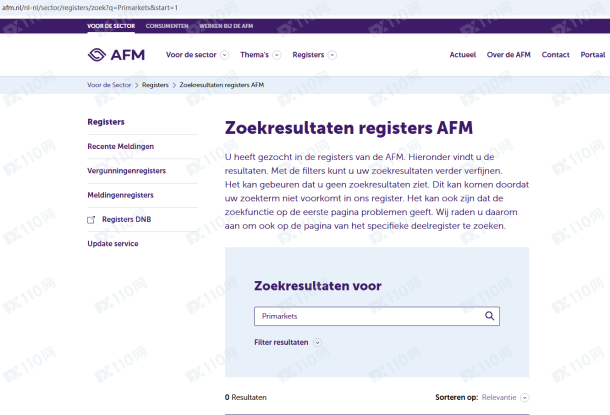Switch to WERKEN BIJ DE AFM tab
The height and width of the screenshot is (415, 610).
tap(226, 26)
